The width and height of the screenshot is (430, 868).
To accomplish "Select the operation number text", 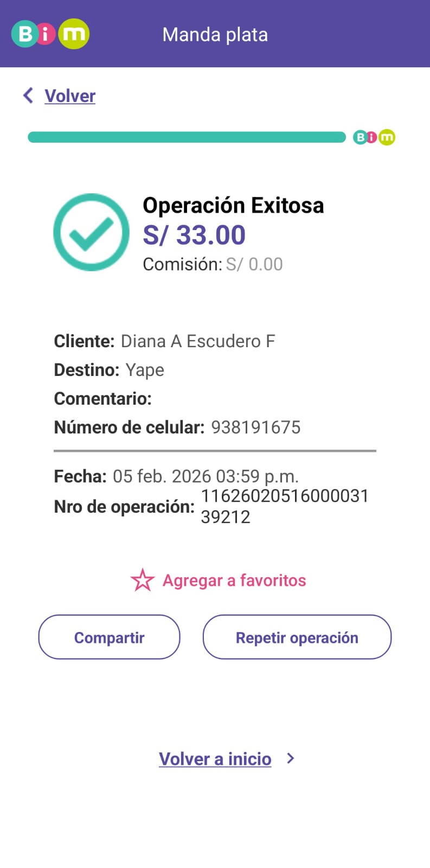I will click(284, 506).
